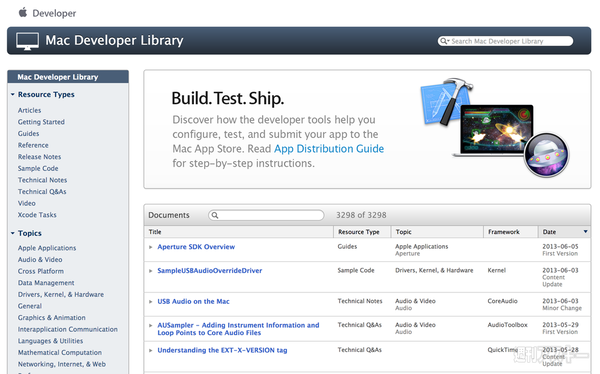Click the Developer text beside Apple logo
Image resolution: width=600 pixels, height=374 pixels.
[x=54, y=13]
